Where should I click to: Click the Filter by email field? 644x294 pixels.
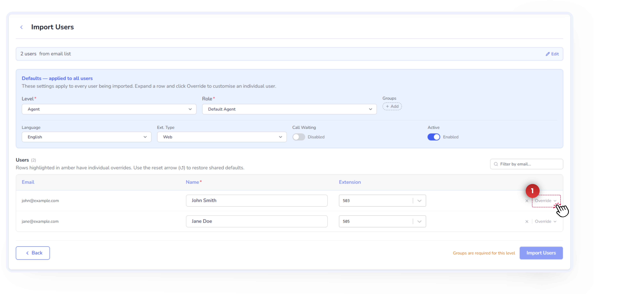point(529,164)
